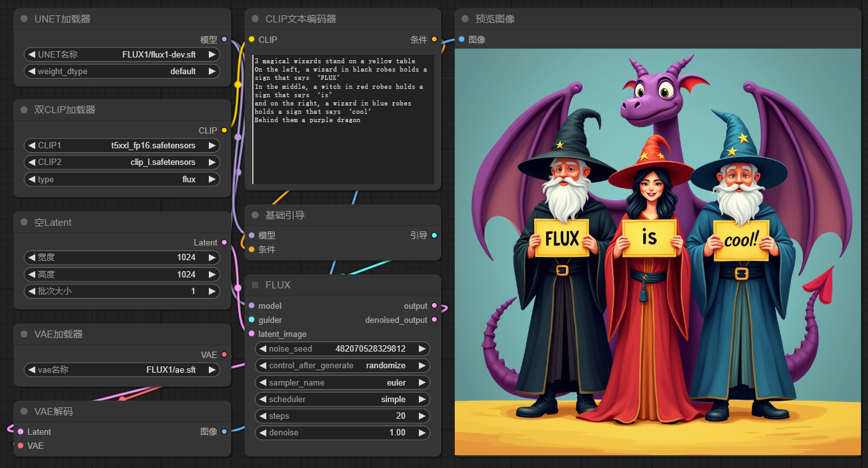Increase steps with its right arrow
868x468 pixels.
(422, 416)
